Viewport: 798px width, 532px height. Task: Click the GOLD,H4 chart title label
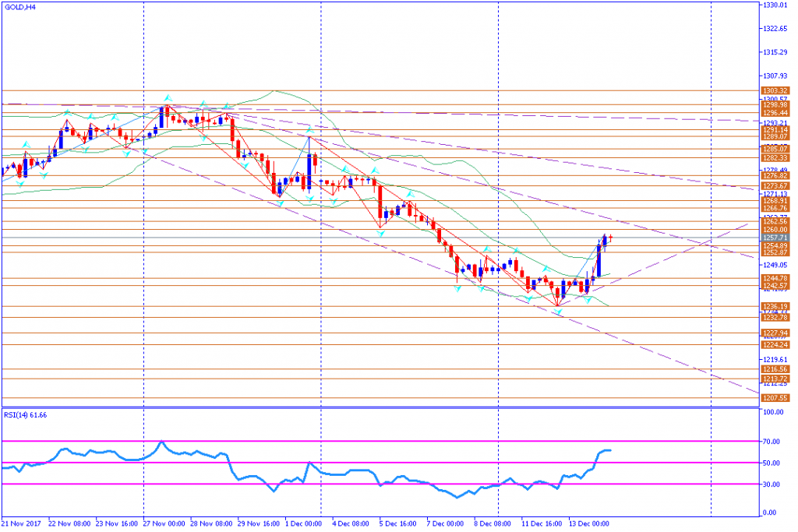19,7
